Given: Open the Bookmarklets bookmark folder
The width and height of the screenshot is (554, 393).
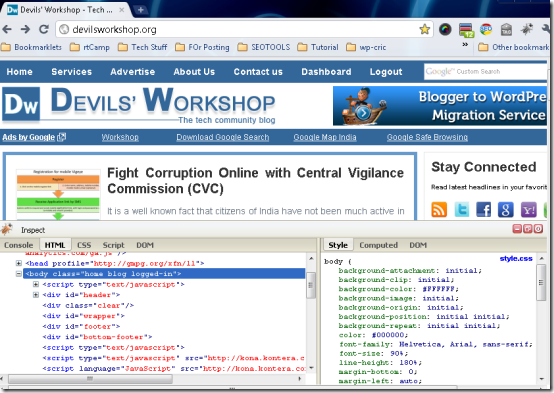Looking at the screenshot, I should click(31, 47).
